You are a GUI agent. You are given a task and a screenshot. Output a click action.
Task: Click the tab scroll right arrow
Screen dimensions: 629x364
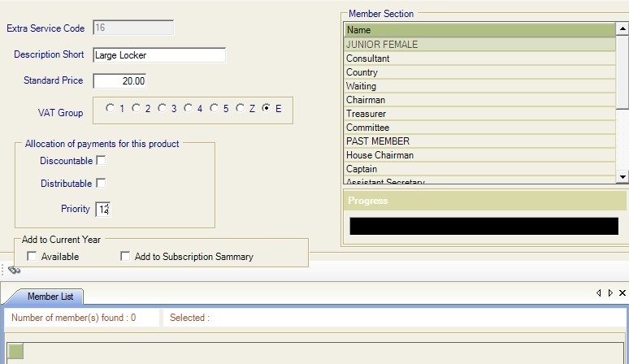coord(610,293)
